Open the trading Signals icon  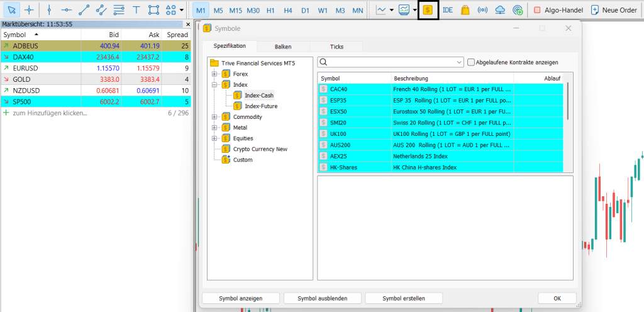[x=482, y=10]
